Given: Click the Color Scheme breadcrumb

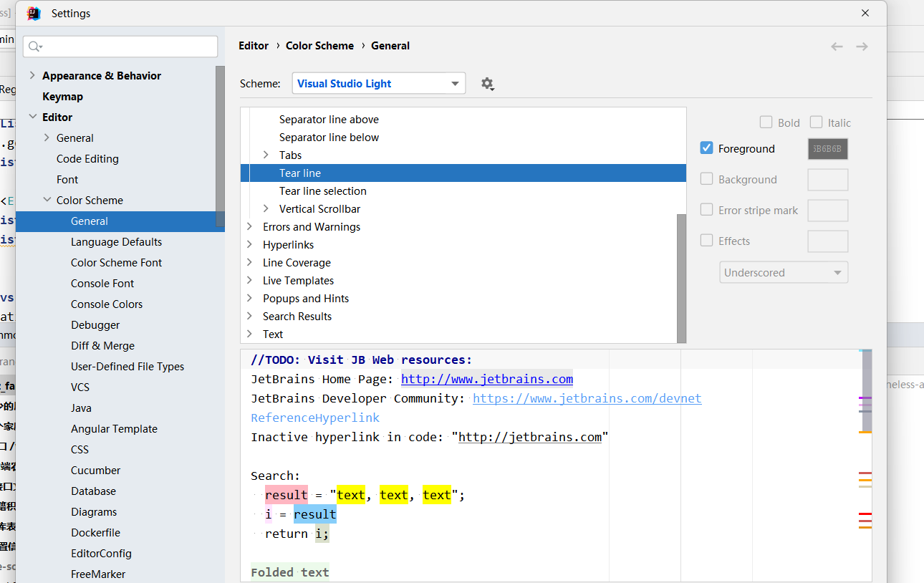Looking at the screenshot, I should (319, 45).
